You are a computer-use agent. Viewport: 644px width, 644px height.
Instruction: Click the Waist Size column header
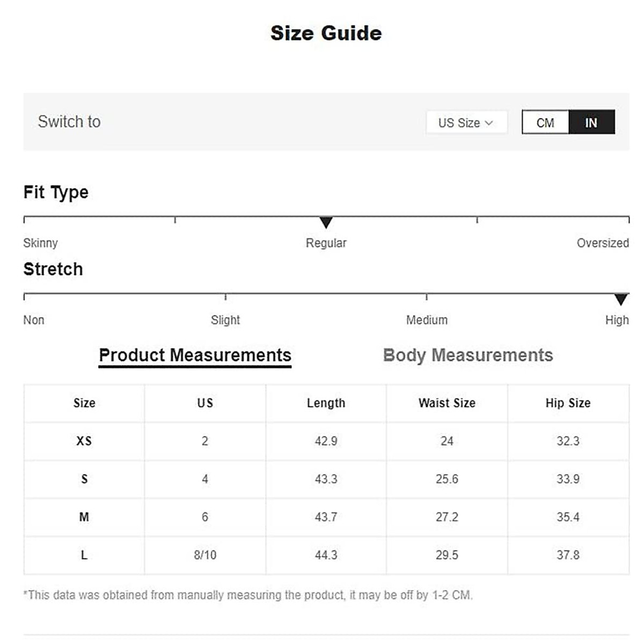tap(447, 403)
